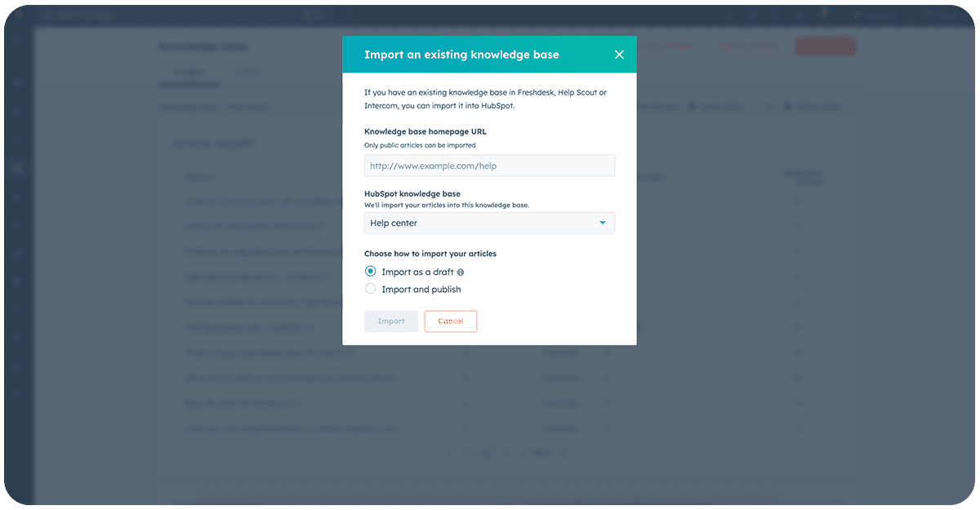Open the HubSpot knowledge base dropdown
Screen dimensions: 980x510
(x=489, y=223)
